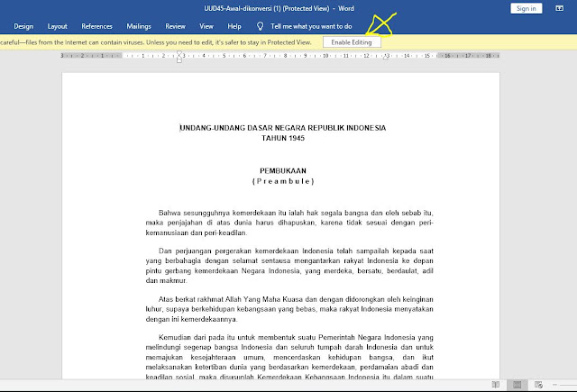577x392 pixels.
Task: Click the 'kemanusiaan dan peri-keadilan.' line
Action: (x=197, y=232)
